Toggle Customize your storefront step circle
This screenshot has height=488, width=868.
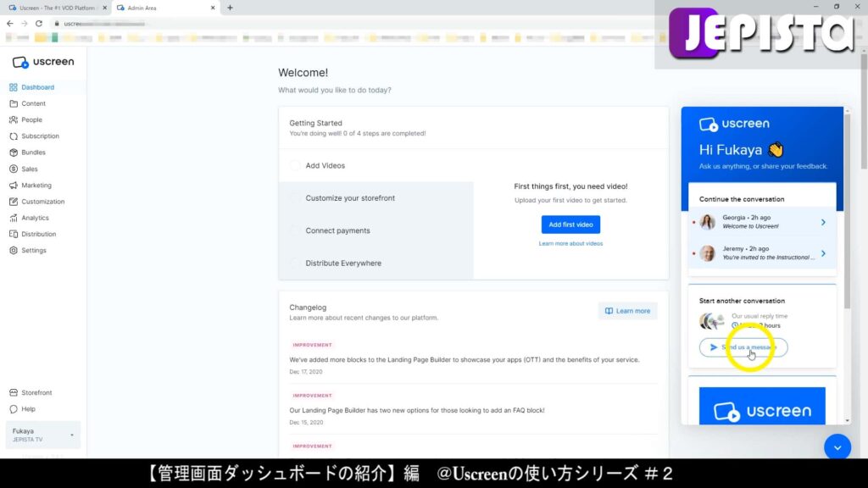point(295,198)
